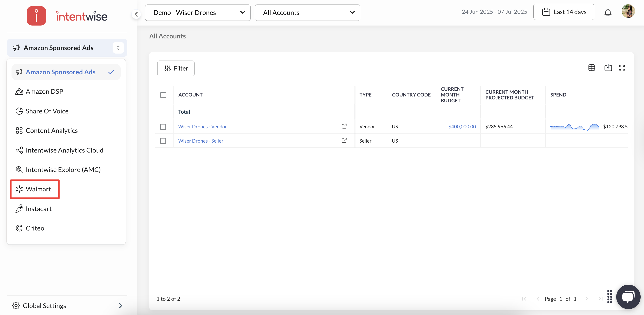The width and height of the screenshot is (644, 315).
Task: Click the intentwise red logo icon
Action: (37, 16)
